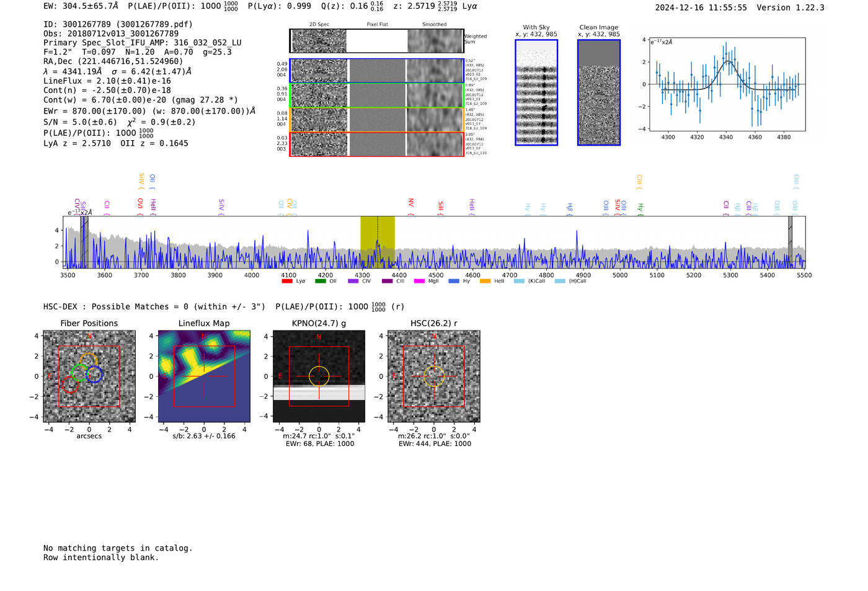Open the red-bordered fiber spectrum row
Screen dimensions: 868x591
pos(377,144)
